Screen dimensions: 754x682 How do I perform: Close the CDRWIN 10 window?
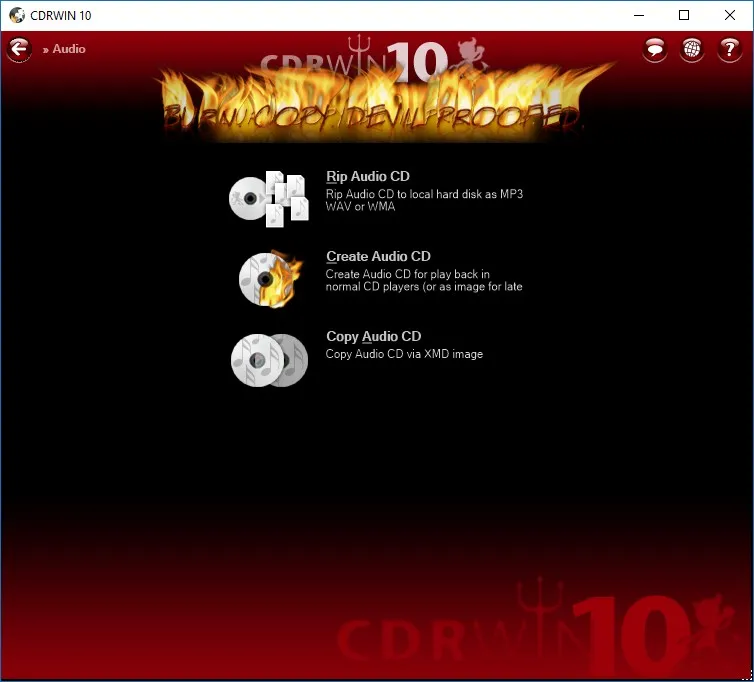(729, 15)
